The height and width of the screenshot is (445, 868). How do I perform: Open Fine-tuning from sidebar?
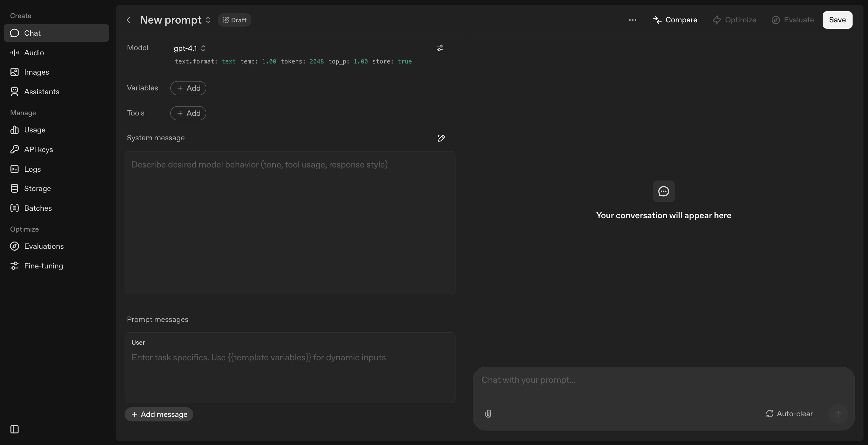tap(56, 266)
